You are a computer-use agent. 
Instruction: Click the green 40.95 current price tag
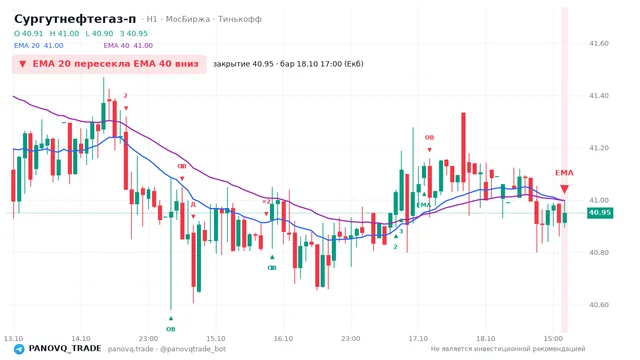pos(600,213)
